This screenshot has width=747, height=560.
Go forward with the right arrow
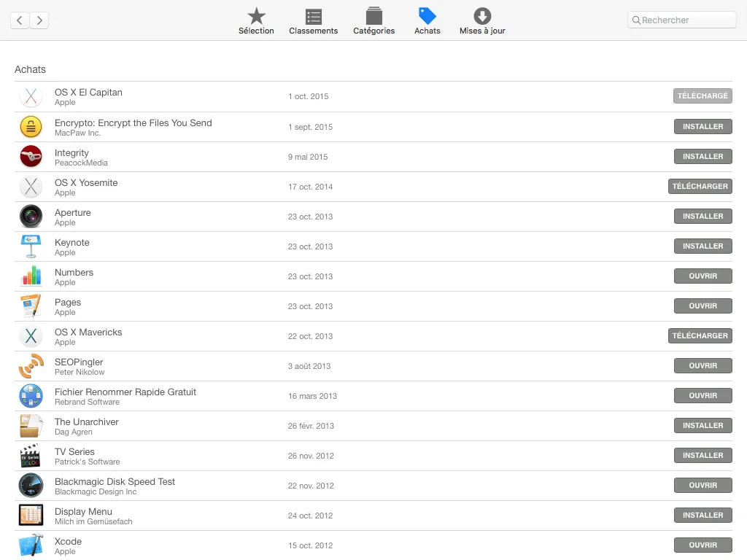[x=39, y=20]
